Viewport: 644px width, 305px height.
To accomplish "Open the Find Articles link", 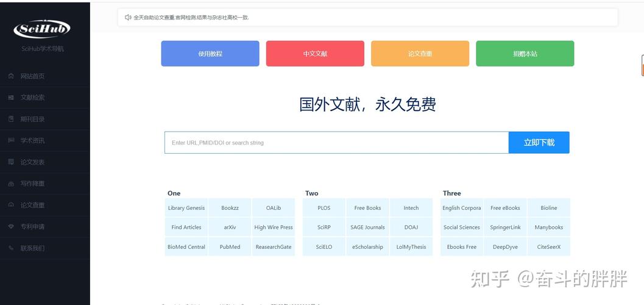I will (x=186, y=228).
